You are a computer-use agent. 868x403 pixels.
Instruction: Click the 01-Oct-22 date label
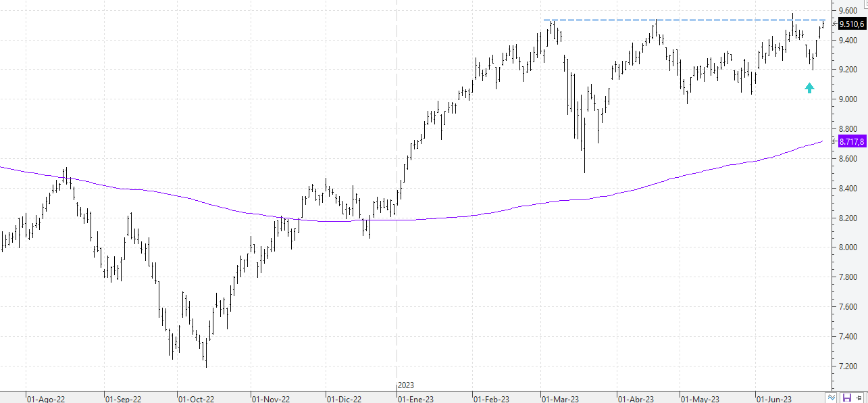pos(195,399)
